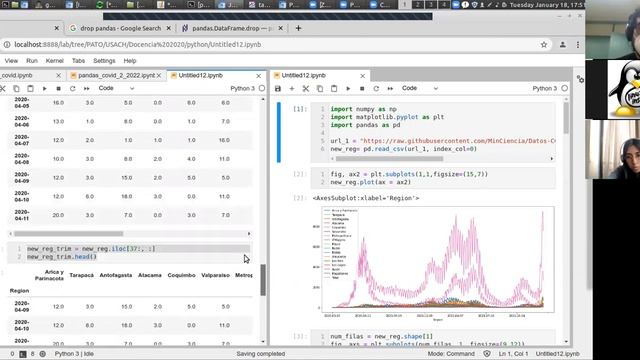The width and height of the screenshot is (640, 360).
Task: Click system clock 'Tuesday January 18'
Action: 547,5
